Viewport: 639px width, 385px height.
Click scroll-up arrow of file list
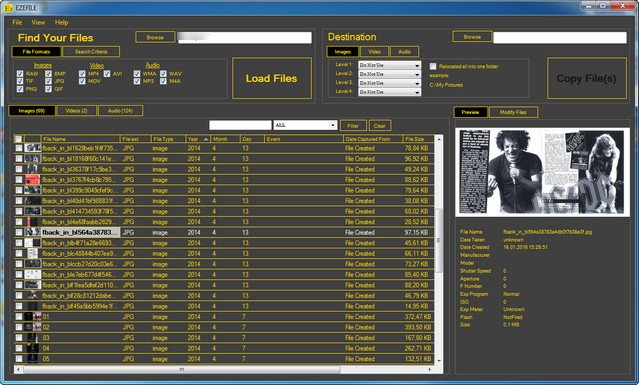[439, 139]
